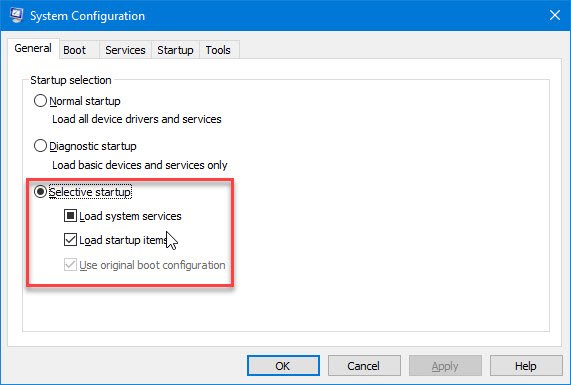Click the Load all device drivers description
Viewport: 571px width, 385px height.
click(137, 119)
